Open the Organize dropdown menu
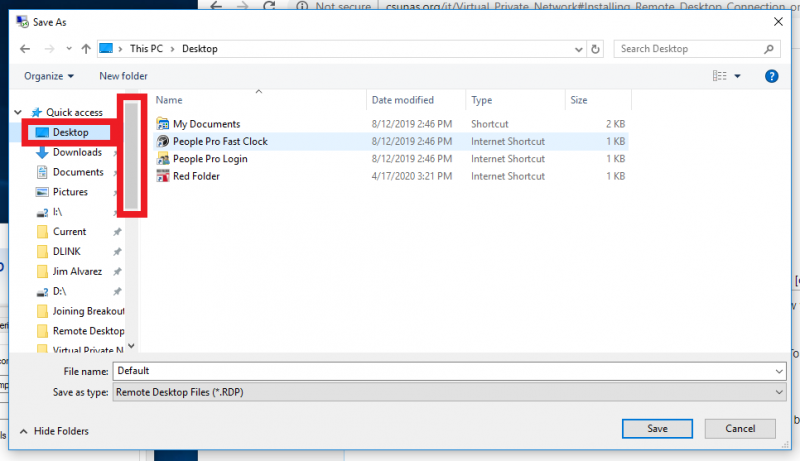This screenshot has width=800, height=461. (49, 76)
